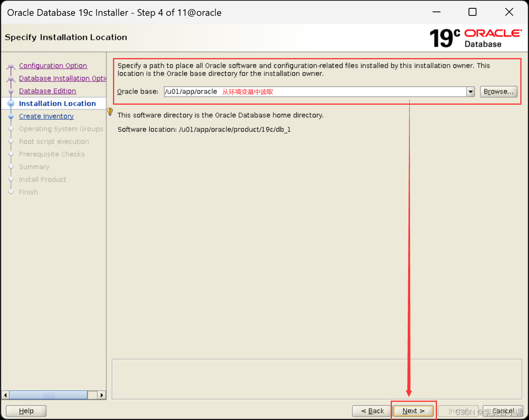
Task: Click inside the Oracle base path field
Action: (315, 92)
